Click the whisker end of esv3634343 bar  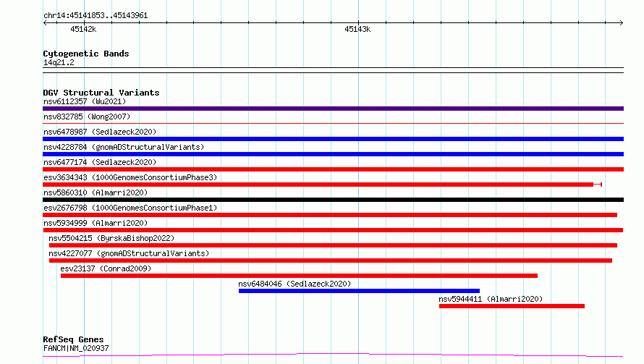coord(601,185)
